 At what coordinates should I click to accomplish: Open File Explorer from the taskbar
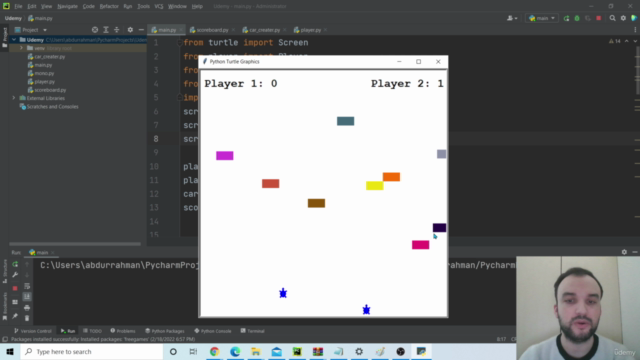point(256,351)
